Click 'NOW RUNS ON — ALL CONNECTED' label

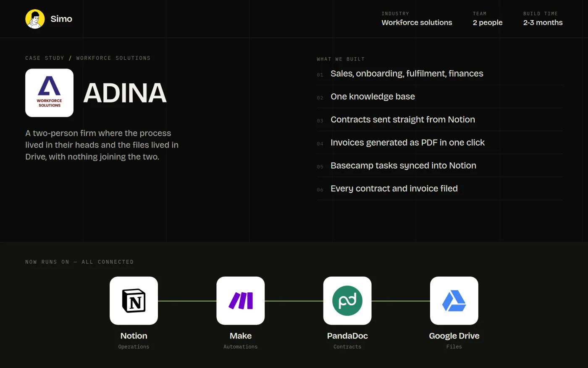pos(79,262)
